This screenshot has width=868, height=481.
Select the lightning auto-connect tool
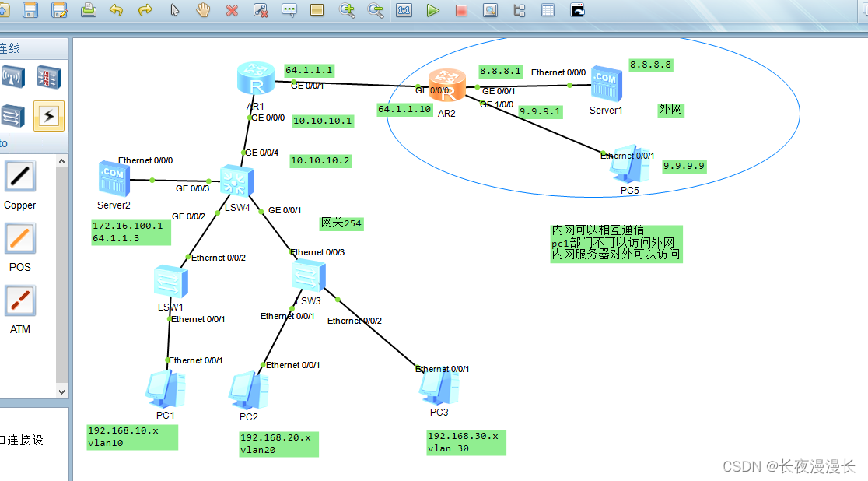(49, 116)
